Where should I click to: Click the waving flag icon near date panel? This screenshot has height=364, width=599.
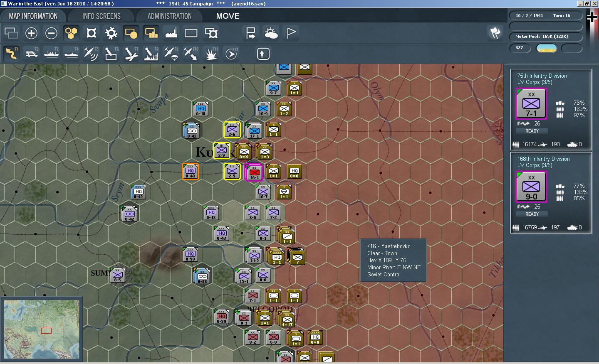coord(495,33)
